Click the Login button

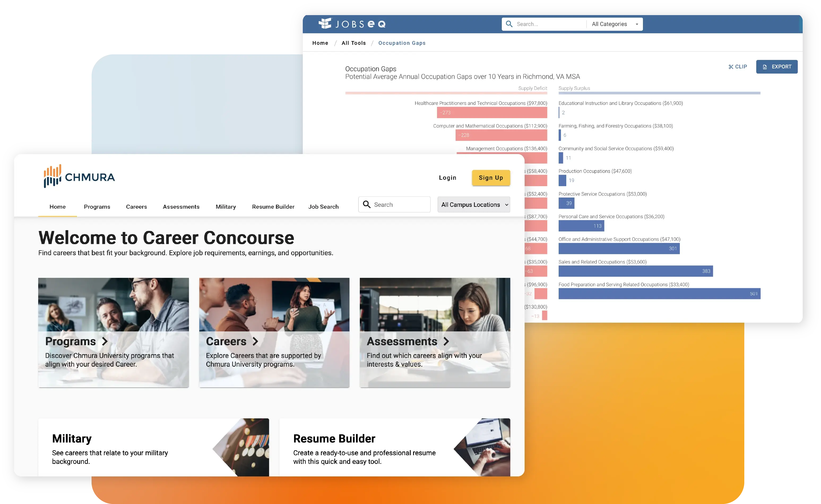pyautogui.click(x=448, y=178)
